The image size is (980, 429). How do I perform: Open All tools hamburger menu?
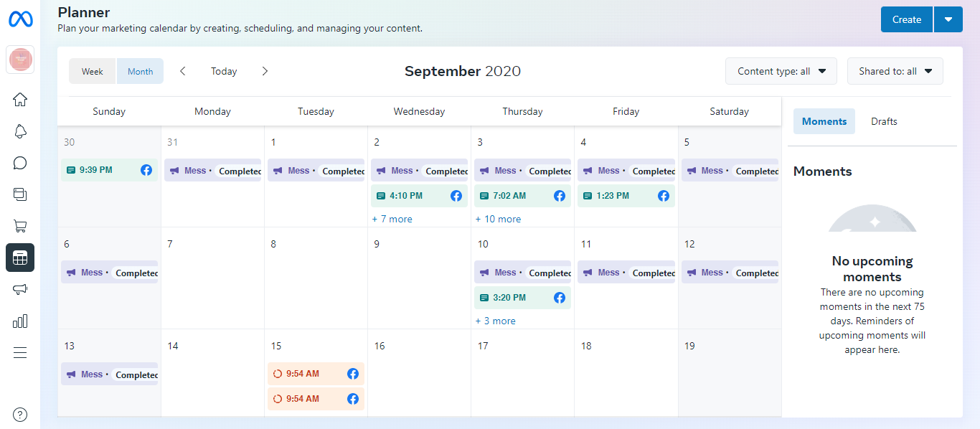20,352
